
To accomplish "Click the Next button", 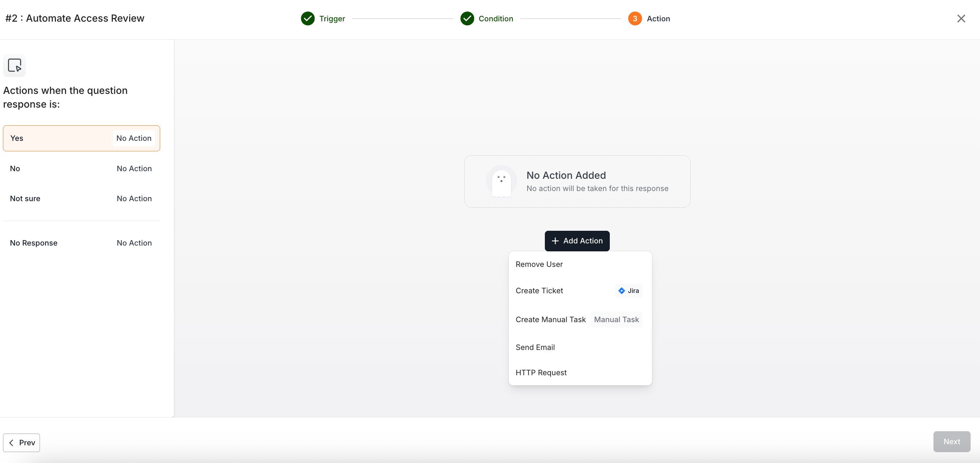I will coord(951,441).
